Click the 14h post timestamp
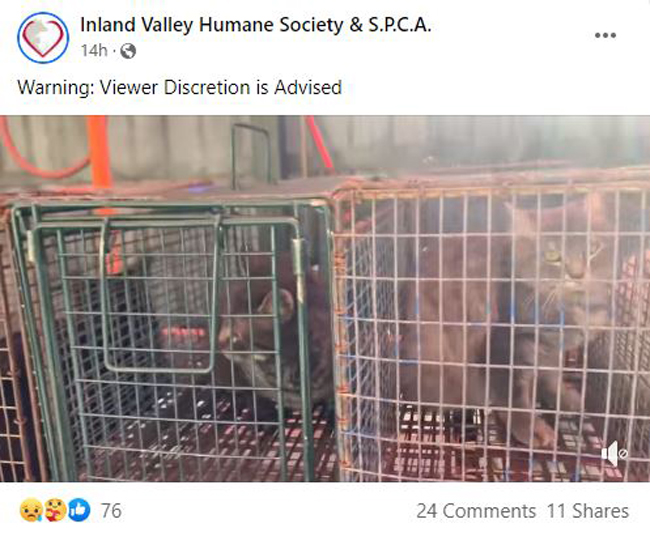Viewport: 650px width, 536px height. point(94,51)
